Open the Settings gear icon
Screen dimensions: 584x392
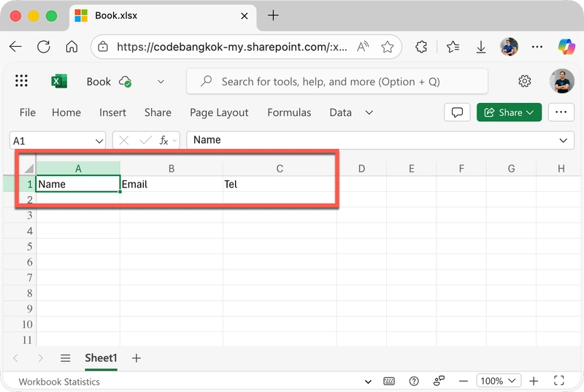point(524,82)
